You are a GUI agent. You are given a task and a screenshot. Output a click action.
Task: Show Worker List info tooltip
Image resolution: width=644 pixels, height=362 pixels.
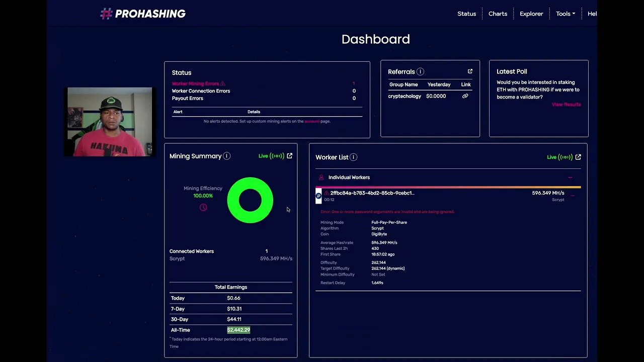353,157
